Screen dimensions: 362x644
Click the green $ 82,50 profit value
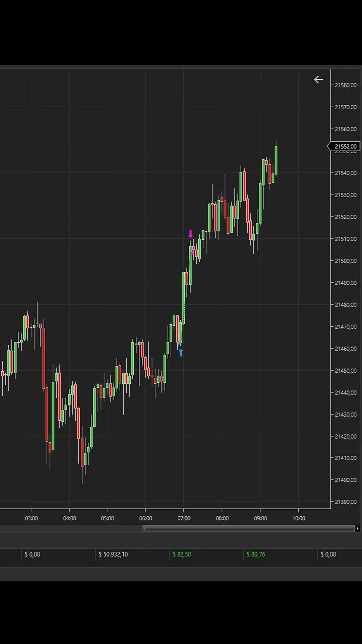[182, 554]
